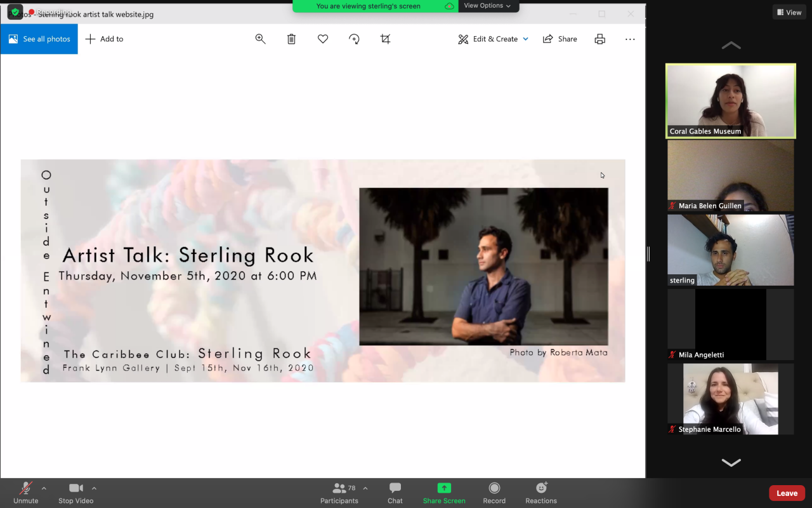Expand audio options arrow beside Unmute
The height and width of the screenshot is (508, 812).
click(x=44, y=488)
